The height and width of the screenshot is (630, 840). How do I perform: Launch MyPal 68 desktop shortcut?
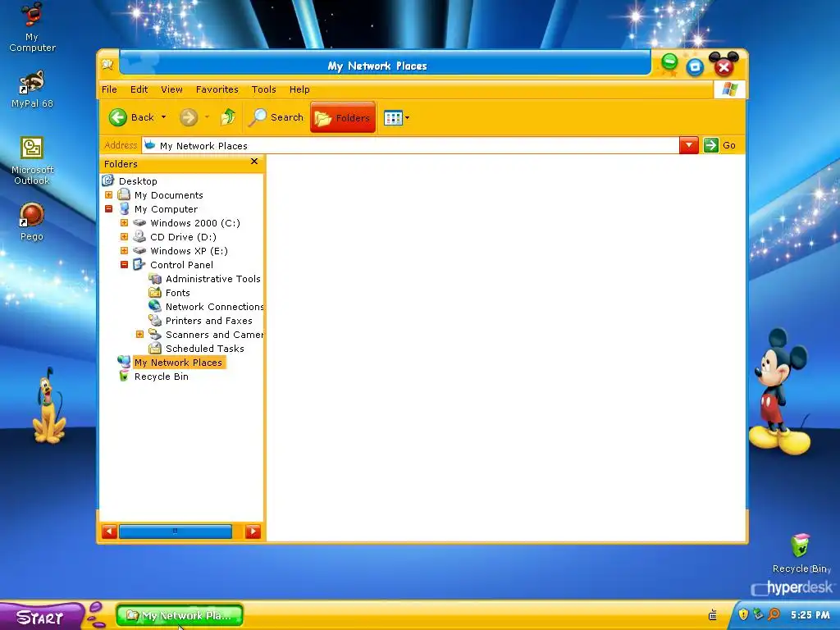point(32,89)
